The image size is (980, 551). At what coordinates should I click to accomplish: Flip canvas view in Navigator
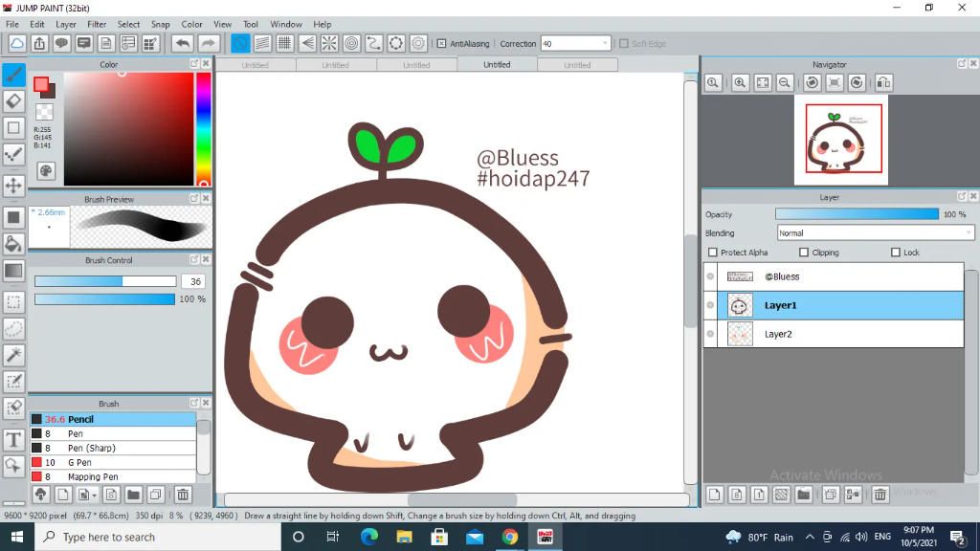(x=883, y=82)
